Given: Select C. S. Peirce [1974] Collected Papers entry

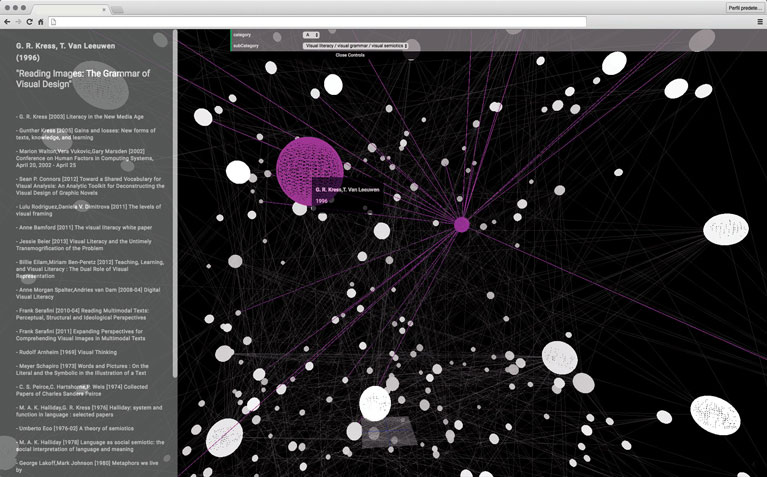Looking at the screenshot, I should [82, 390].
